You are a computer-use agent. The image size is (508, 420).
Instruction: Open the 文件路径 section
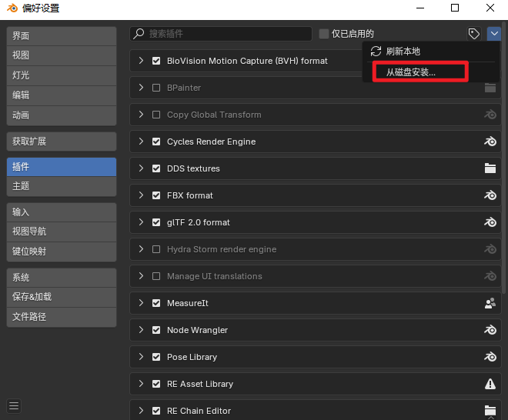pyautogui.click(x=62, y=317)
